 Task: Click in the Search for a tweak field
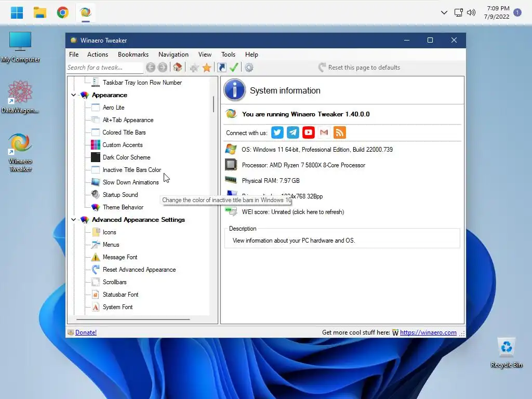pos(105,68)
